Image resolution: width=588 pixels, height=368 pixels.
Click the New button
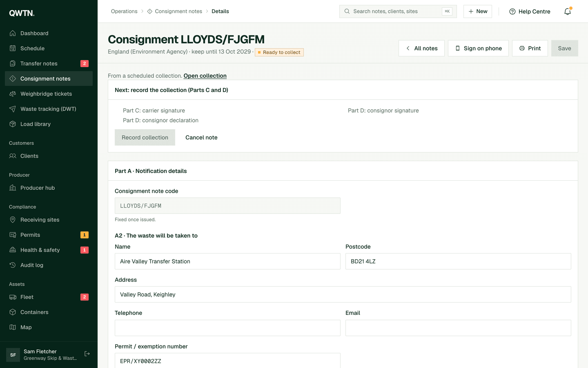[x=478, y=11]
